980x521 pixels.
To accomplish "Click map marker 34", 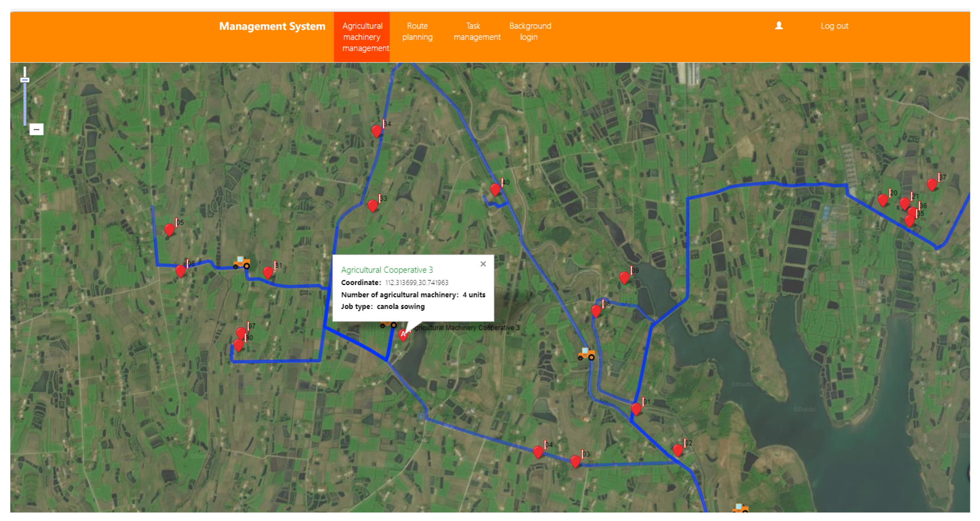I will (x=376, y=131).
